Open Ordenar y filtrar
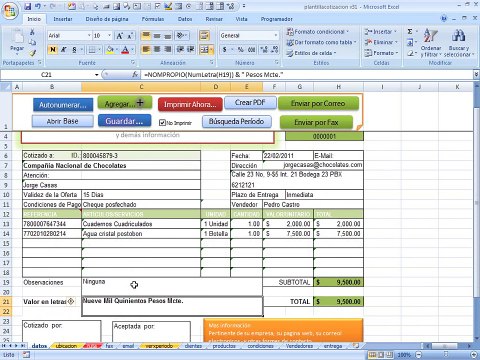Image resolution: width=480 pixels, height=360 pixels. (431, 43)
